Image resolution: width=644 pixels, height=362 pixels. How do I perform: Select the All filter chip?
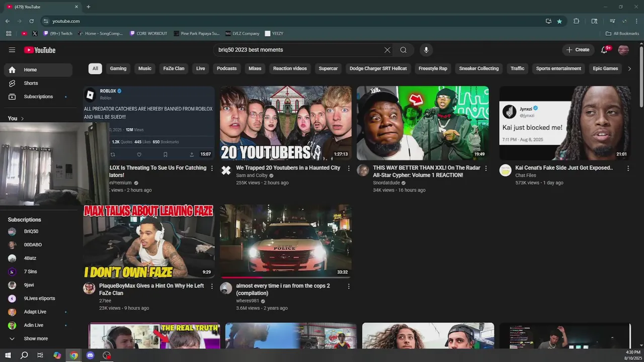95,68
